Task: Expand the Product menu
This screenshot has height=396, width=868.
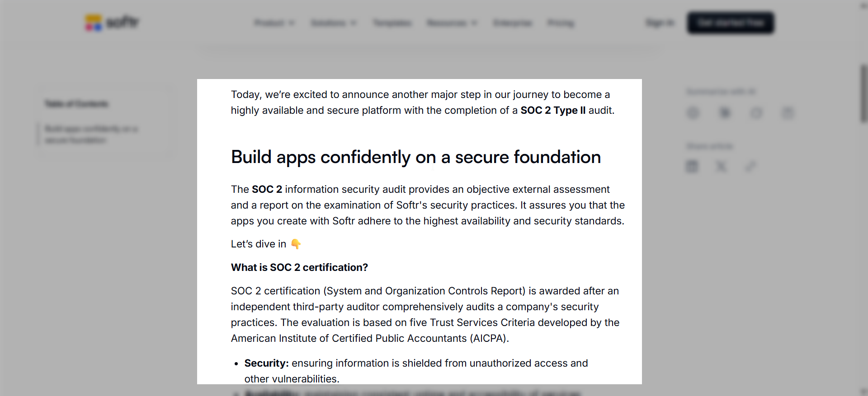Action: point(274,23)
